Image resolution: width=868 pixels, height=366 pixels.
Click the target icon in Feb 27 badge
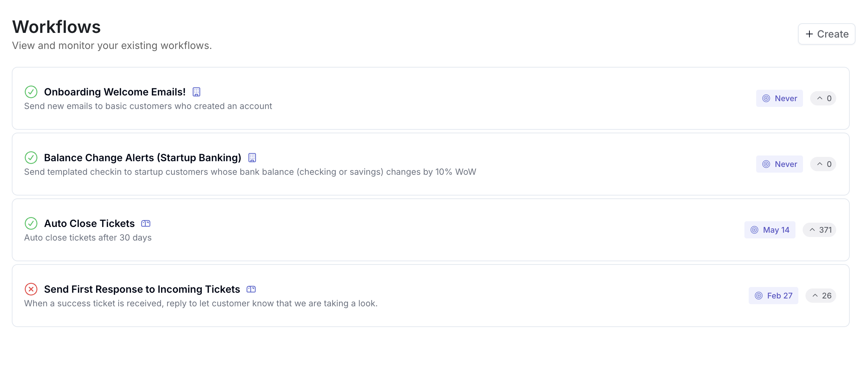pos(759,296)
